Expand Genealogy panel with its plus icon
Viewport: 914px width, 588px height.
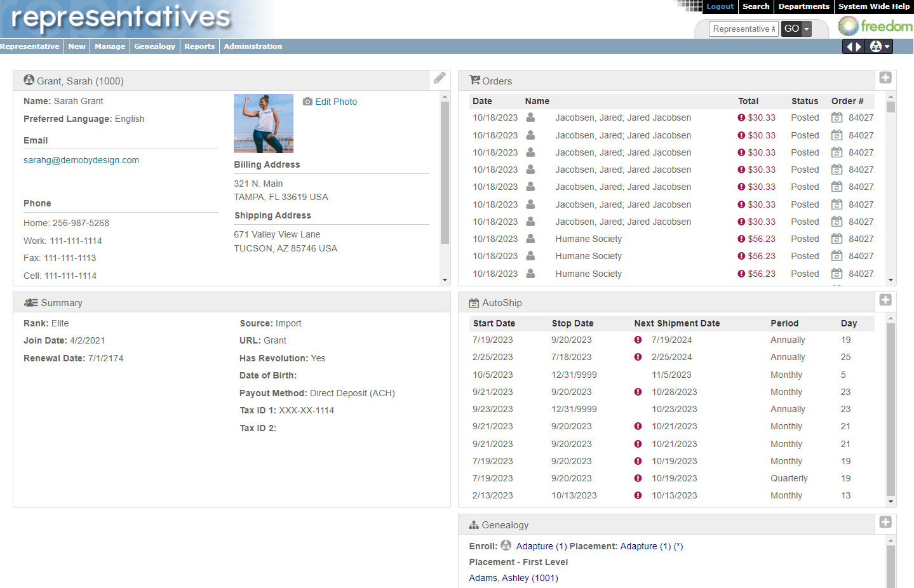[x=885, y=523]
